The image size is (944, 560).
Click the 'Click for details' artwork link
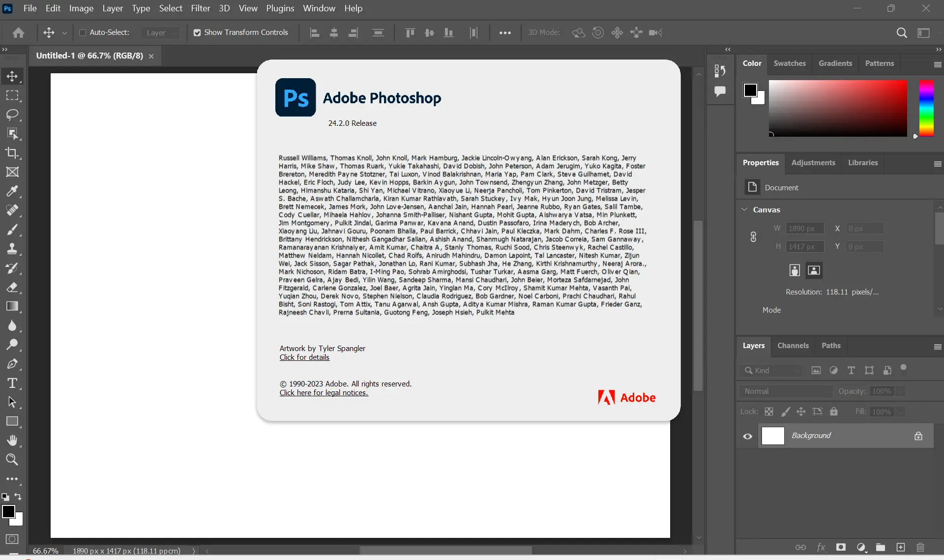[x=304, y=357]
